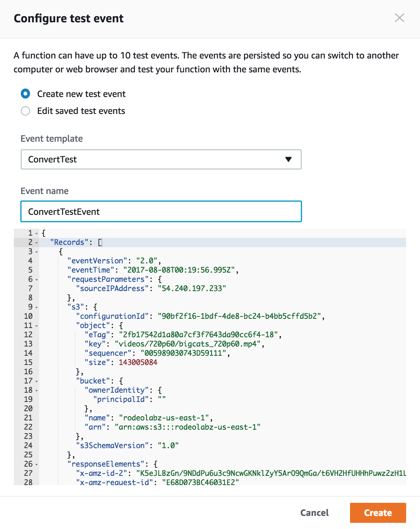The height and width of the screenshot is (529, 420).
Task: Click line number 15 in editor gutter
Action: tap(28, 362)
